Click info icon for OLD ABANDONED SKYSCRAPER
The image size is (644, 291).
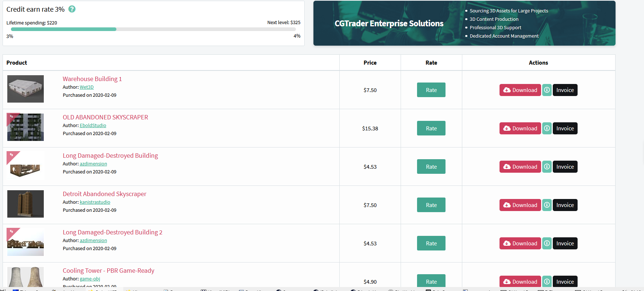point(547,128)
